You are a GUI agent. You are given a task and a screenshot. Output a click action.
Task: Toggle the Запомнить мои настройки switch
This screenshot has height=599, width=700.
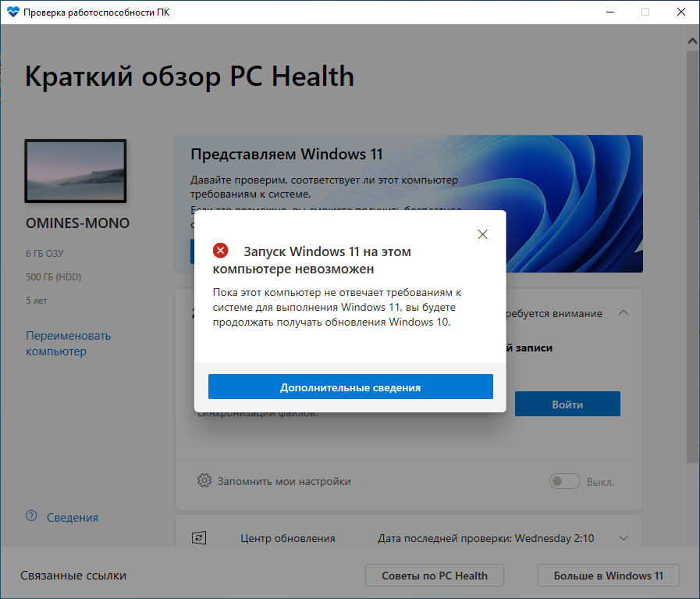click(565, 482)
